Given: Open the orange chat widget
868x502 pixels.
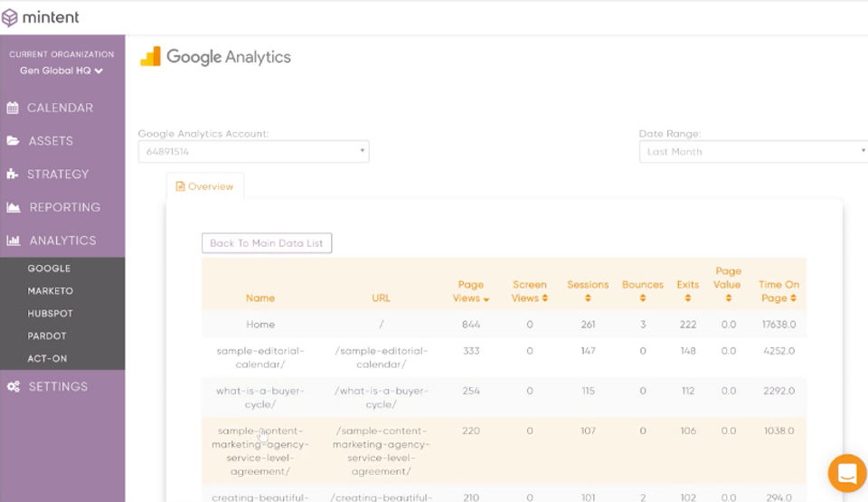Looking at the screenshot, I should point(847,473).
